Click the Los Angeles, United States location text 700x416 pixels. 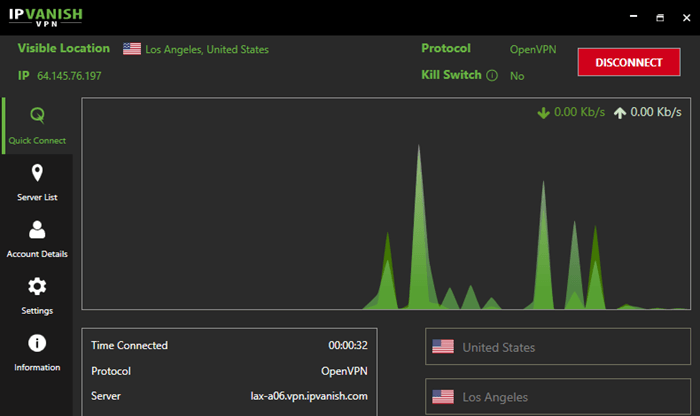(207, 50)
